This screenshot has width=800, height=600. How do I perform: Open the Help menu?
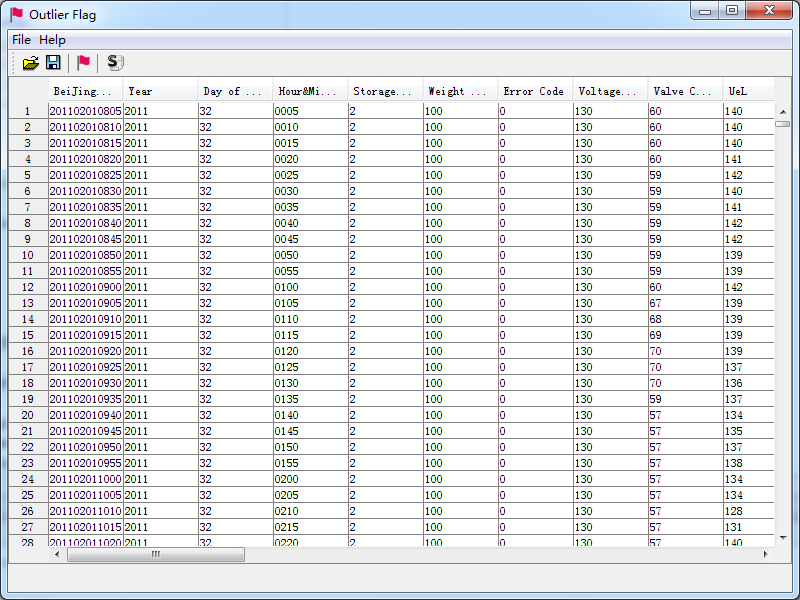pos(52,39)
